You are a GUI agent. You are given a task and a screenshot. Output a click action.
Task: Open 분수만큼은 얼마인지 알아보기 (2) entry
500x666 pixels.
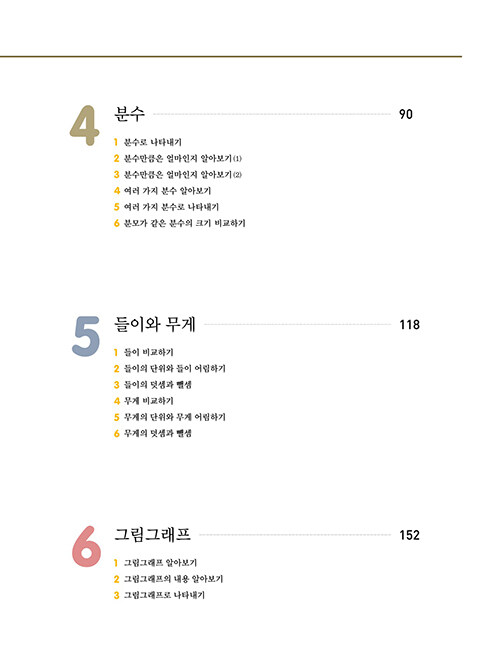tap(183, 175)
